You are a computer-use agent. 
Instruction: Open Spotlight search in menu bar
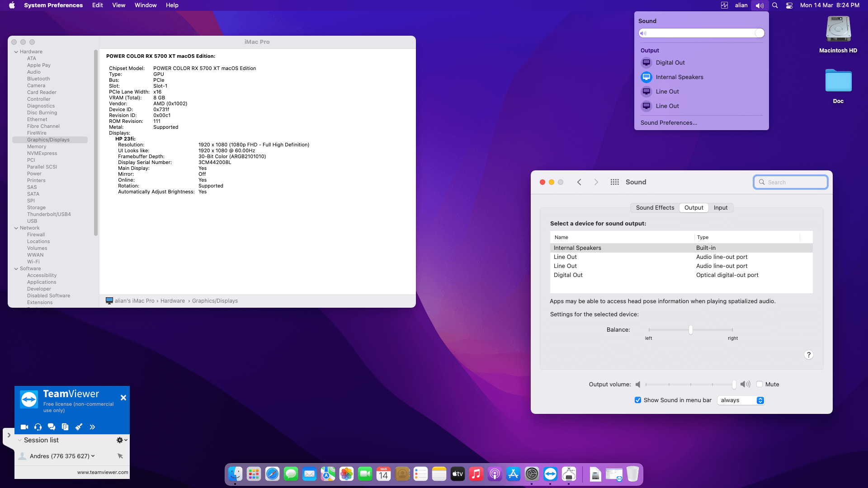[775, 5]
